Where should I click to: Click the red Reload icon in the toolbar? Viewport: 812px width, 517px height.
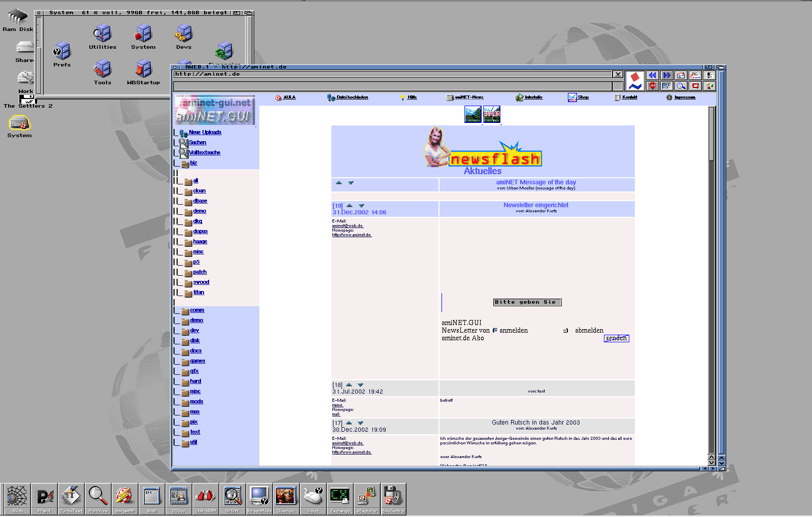point(696,85)
